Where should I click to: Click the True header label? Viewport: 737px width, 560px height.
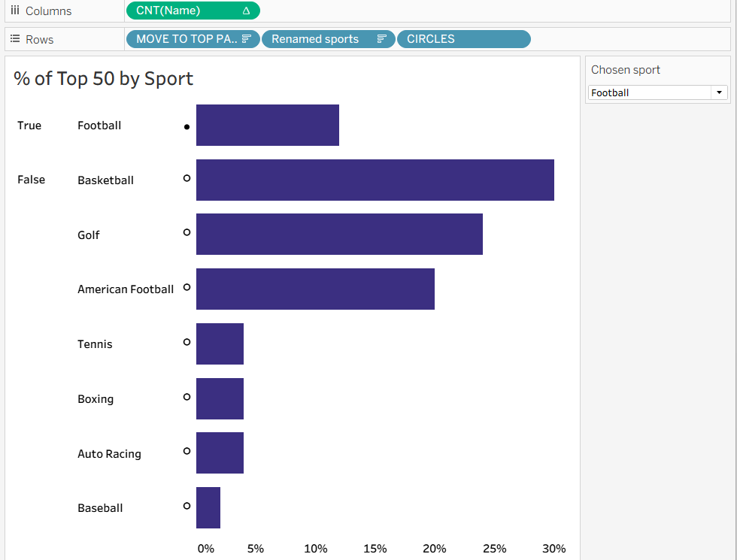point(29,126)
